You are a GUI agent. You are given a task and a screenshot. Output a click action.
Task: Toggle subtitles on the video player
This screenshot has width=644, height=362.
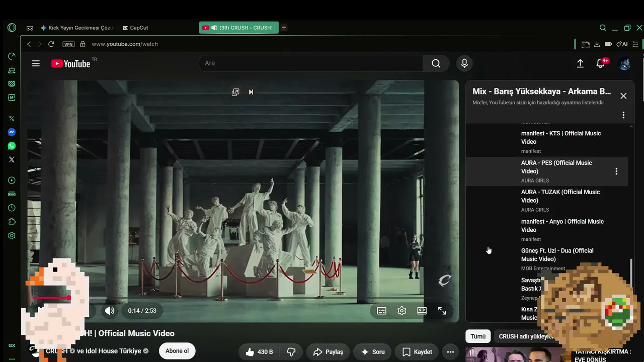[x=382, y=311]
